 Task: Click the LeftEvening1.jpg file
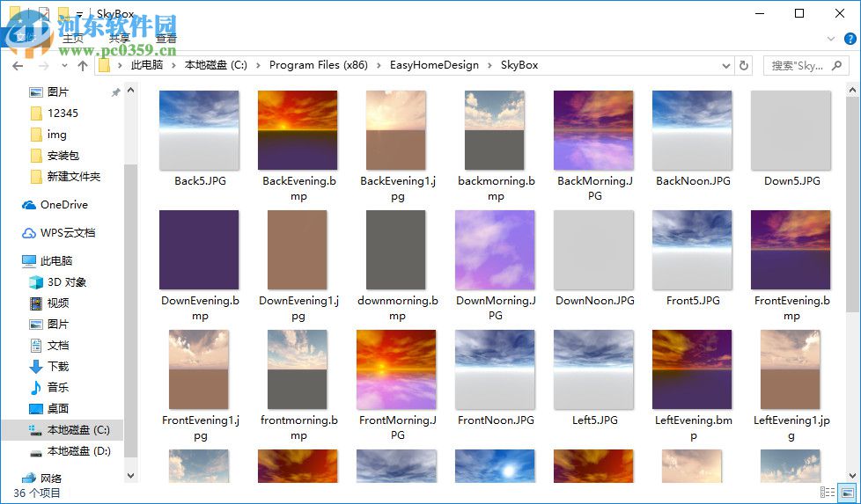[791, 369]
